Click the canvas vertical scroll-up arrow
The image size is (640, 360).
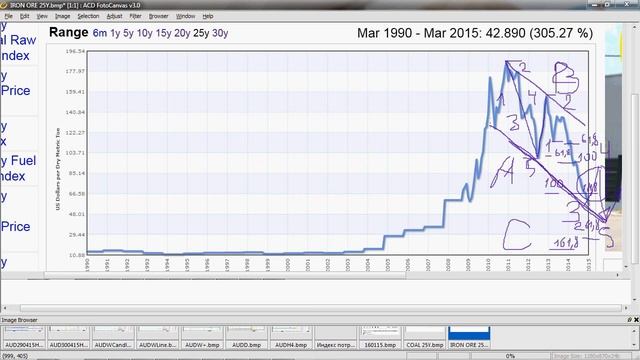[x=635, y=27]
